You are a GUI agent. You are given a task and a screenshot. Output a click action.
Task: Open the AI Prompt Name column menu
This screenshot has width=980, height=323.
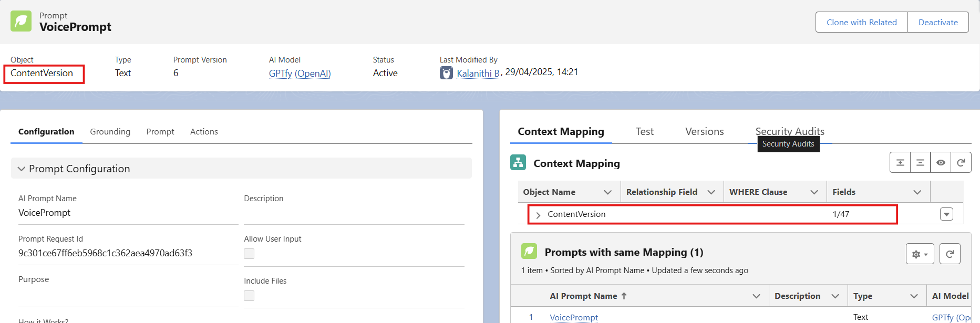pos(757,296)
